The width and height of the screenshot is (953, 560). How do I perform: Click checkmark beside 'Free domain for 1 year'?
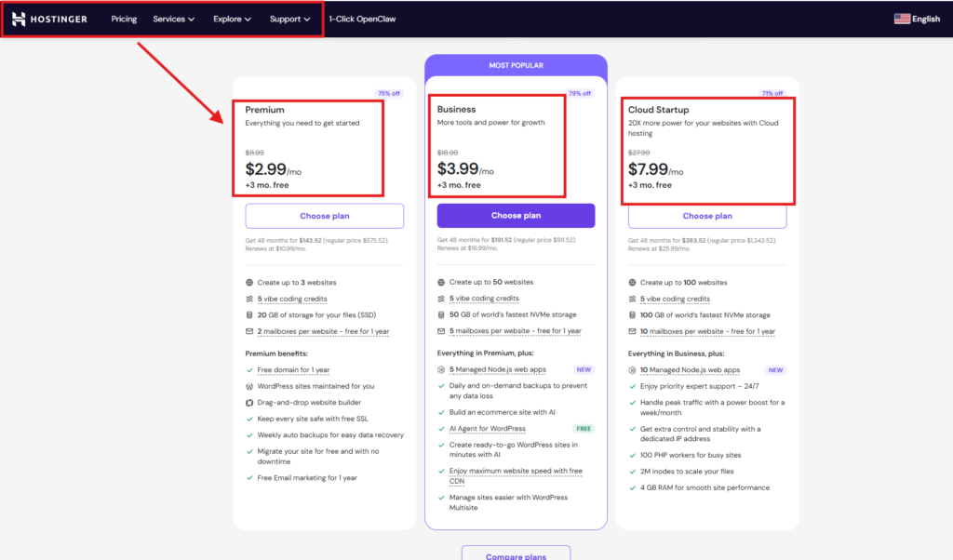[249, 370]
